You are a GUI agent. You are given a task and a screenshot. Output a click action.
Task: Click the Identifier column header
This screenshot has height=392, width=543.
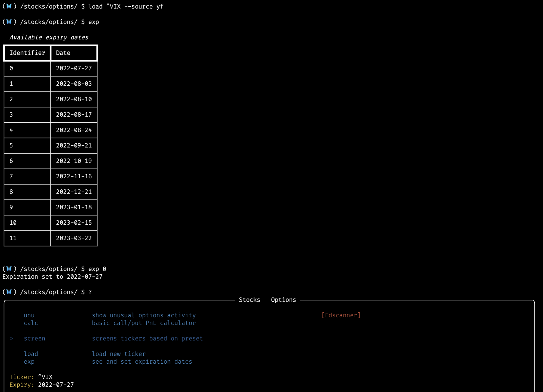click(27, 53)
